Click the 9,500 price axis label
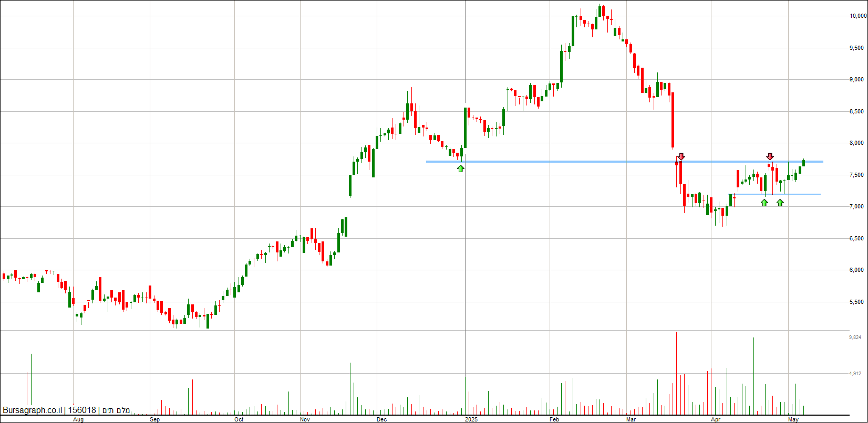 (x=856, y=48)
